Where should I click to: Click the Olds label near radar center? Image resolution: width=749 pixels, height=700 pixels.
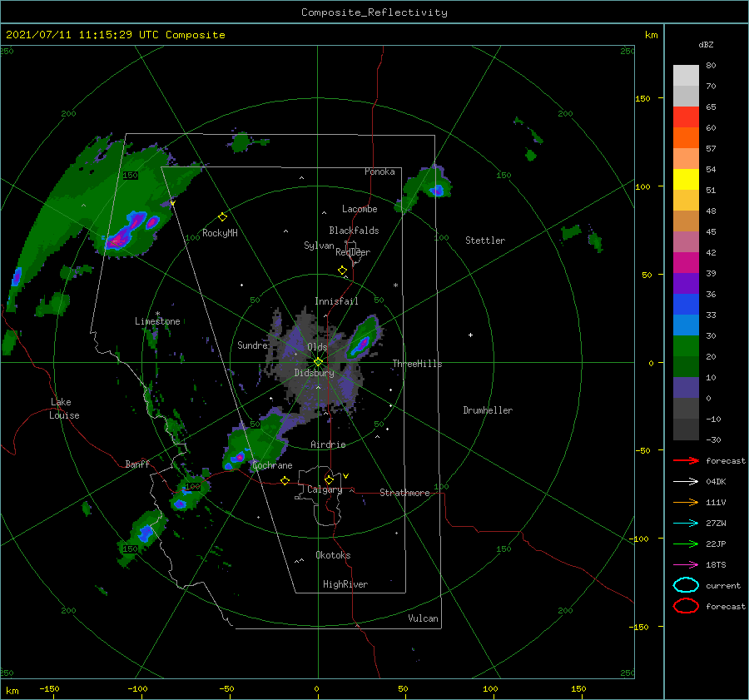click(317, 347)
